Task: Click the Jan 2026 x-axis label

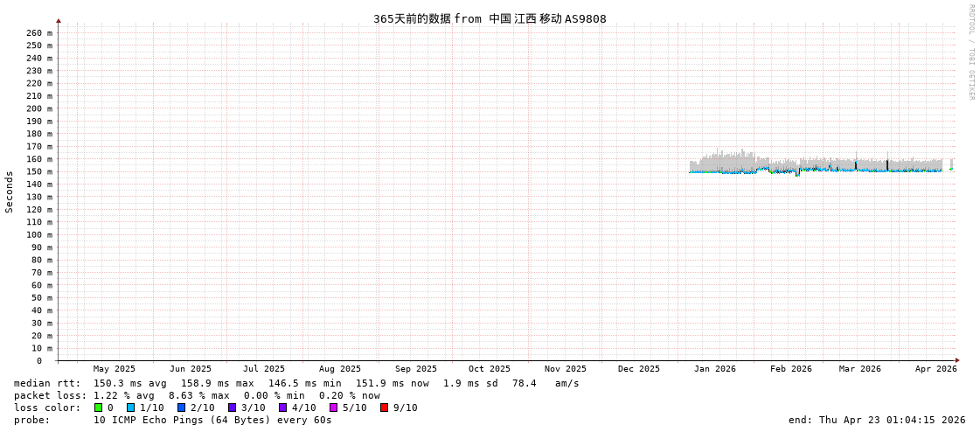Action: pos(714,369)
